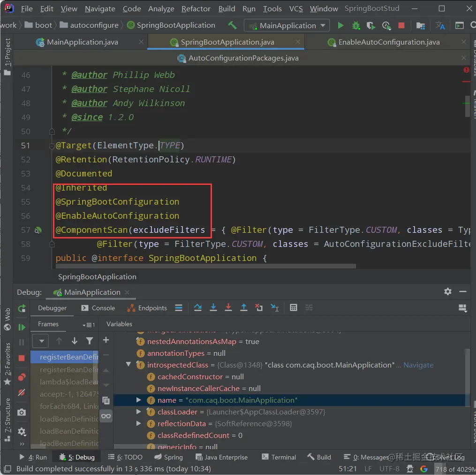Screen dimensions: 476x475
Task: Open the Spring tool window
Action: pos(168,457)
